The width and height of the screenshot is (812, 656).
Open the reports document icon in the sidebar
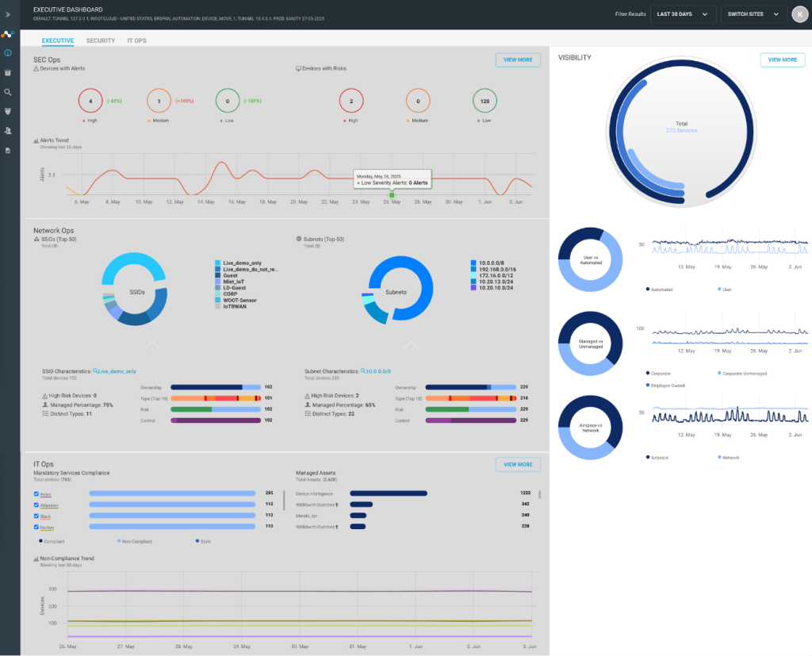click(8, 150)
